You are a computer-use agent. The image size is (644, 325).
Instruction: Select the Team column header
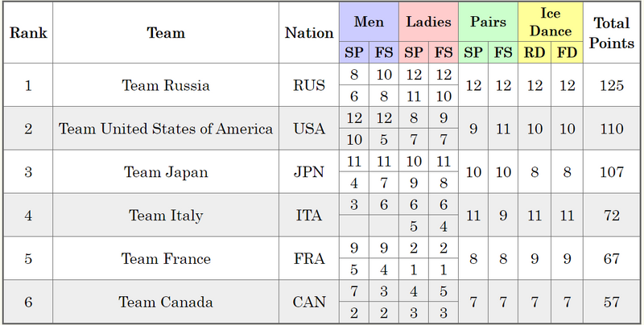166,32
